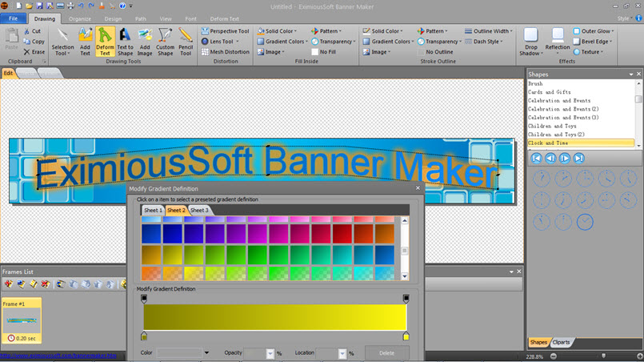This screenshot has width=644, height=362.
Task: Close the Modify Gradient Definition dialog
Action: [x=418, y=188]
